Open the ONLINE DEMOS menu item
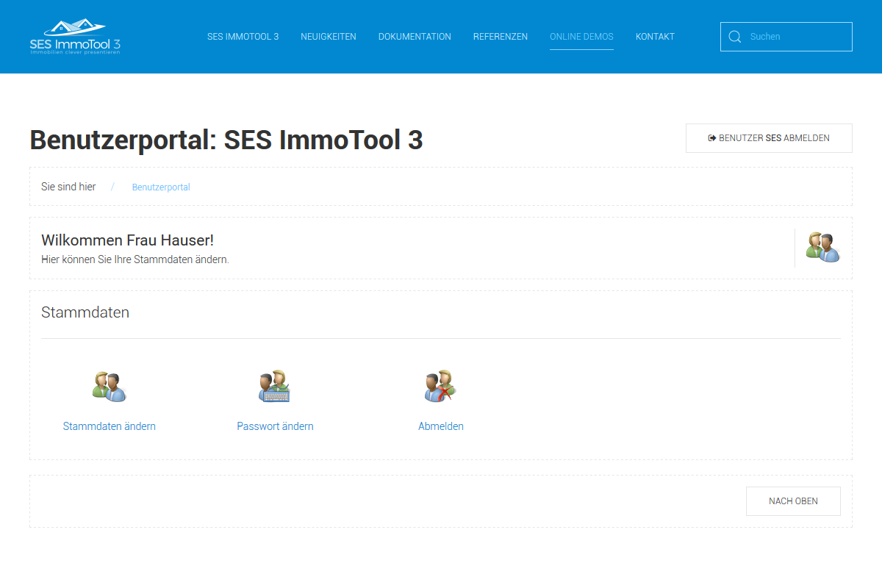The image size is (882, 588). 581,37
